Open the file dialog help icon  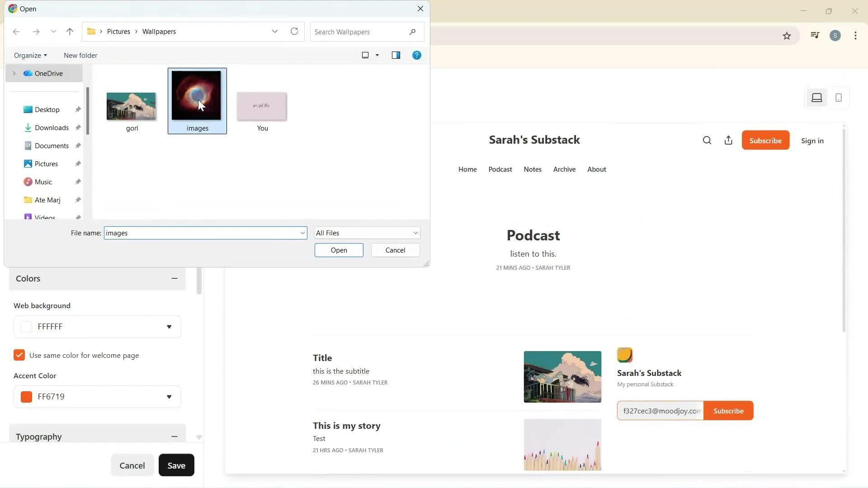417,55
